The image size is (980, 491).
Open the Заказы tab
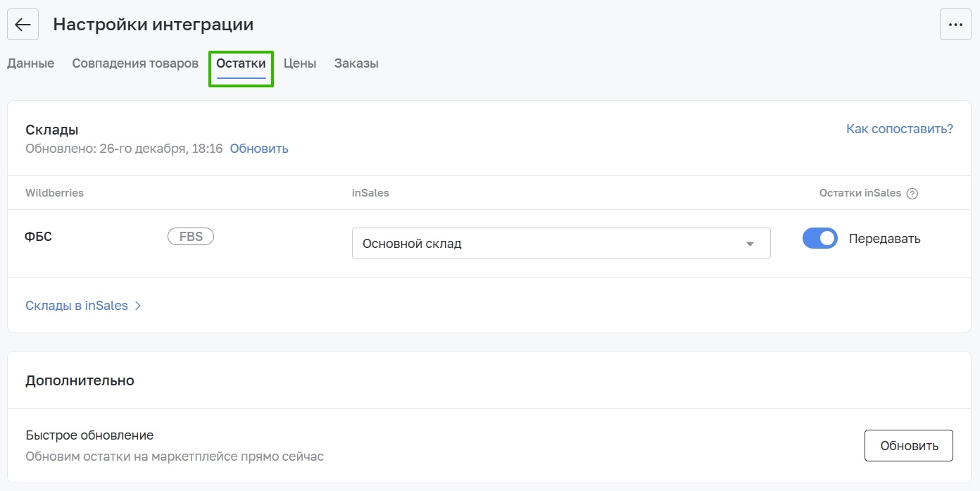tap(356, 63)
